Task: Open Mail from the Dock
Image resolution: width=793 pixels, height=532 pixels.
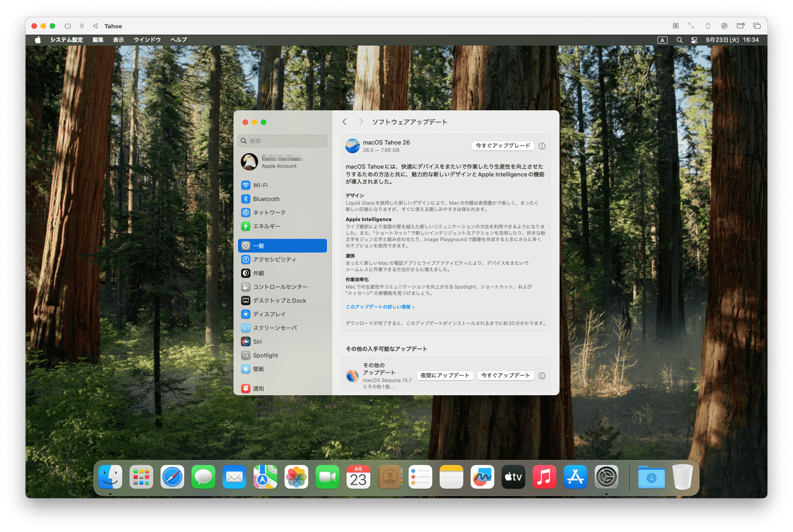Action: point(234,477)
